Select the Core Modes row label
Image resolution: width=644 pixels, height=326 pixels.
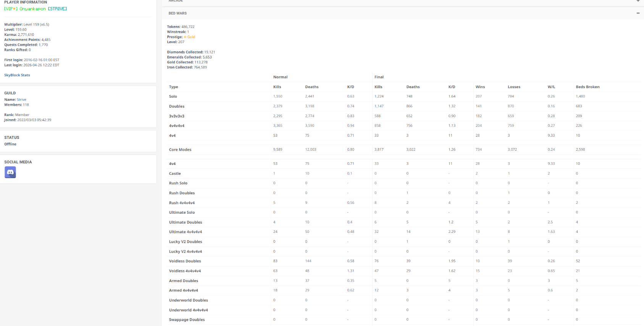pos(180,150)
